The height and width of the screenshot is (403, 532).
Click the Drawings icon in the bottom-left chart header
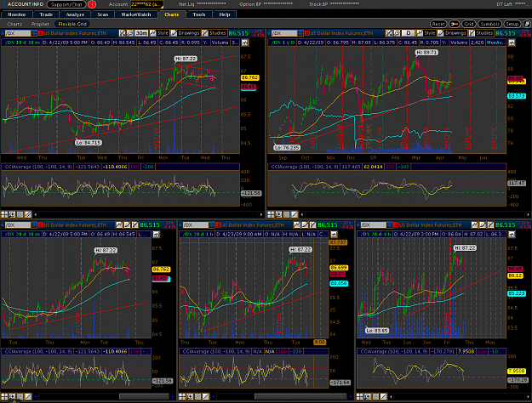127,225
